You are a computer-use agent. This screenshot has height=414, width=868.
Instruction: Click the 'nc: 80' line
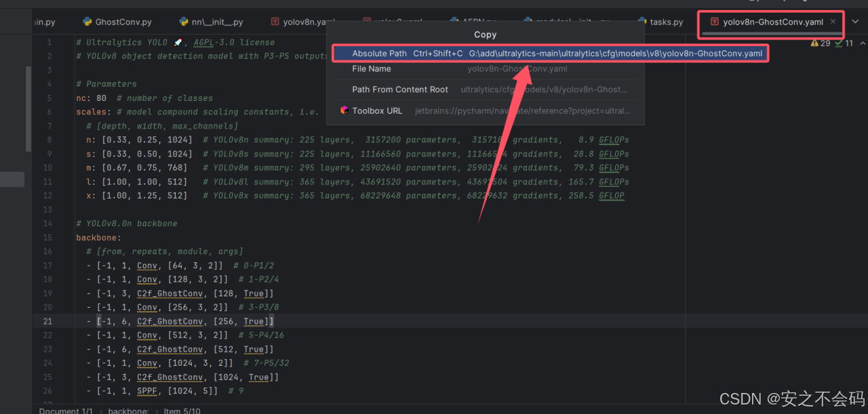91,98
